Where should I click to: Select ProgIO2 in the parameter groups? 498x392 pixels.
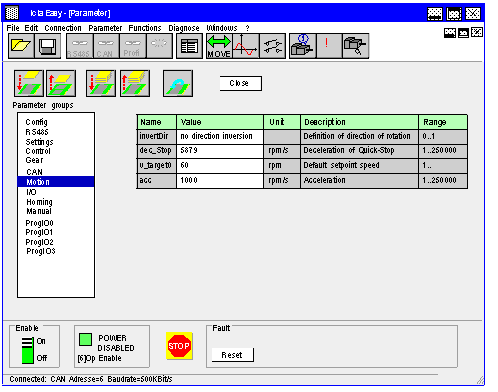[39, 242]
